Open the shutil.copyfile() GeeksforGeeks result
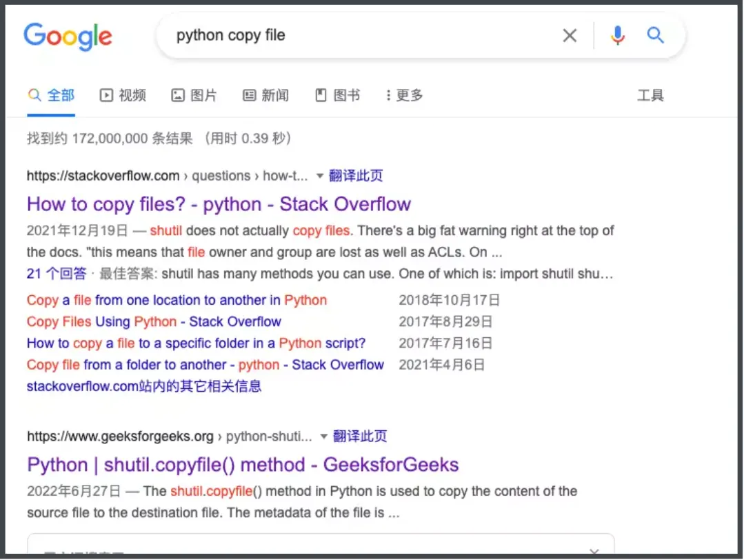 point(243,464)
